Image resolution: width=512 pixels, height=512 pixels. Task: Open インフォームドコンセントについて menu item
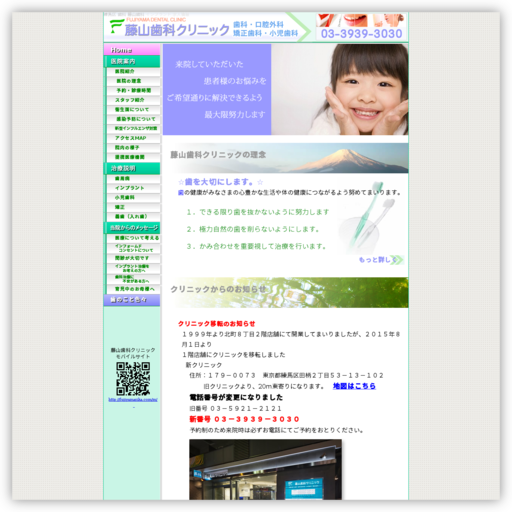[x=133, y=248]
